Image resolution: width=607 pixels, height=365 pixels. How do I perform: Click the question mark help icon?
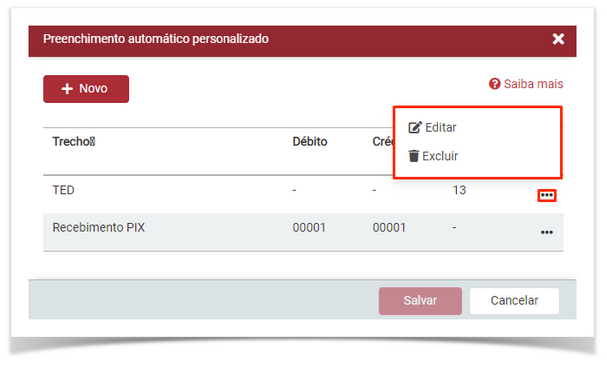click(494, 84)
